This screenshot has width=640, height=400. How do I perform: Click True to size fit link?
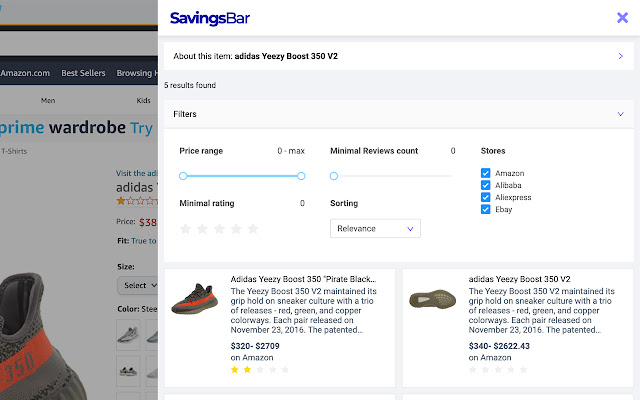point(144,241)
